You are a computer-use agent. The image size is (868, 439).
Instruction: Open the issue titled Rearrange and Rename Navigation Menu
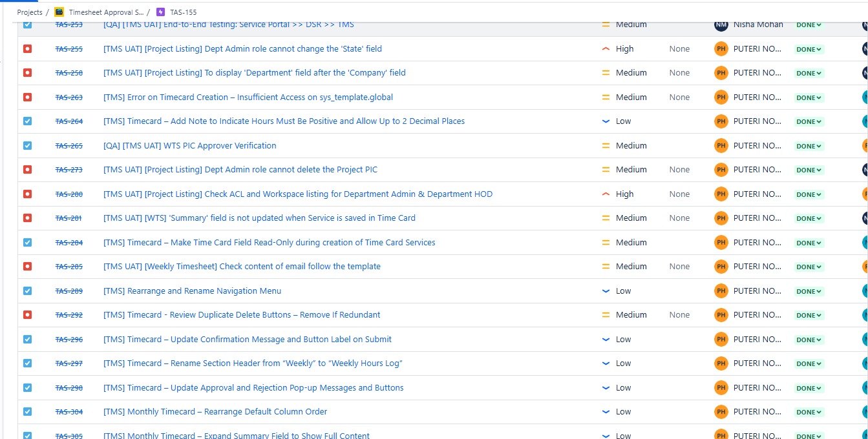[x=192, y=291]
